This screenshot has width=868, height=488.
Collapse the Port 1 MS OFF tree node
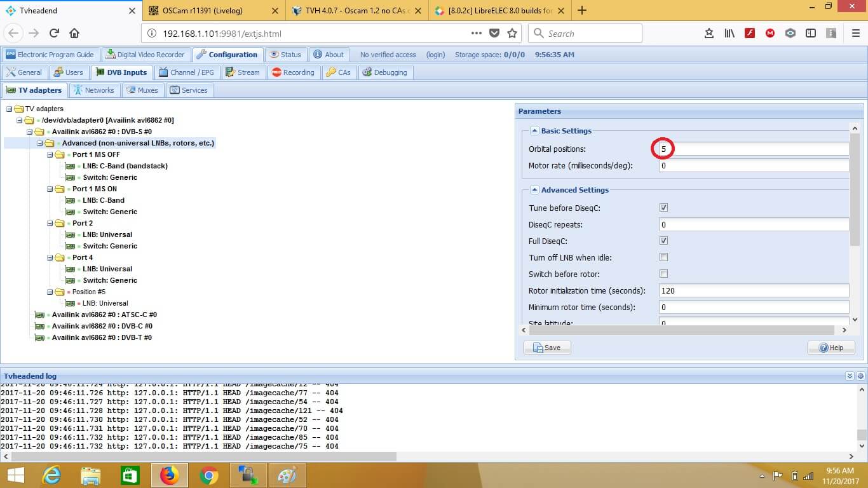[50, 154]
